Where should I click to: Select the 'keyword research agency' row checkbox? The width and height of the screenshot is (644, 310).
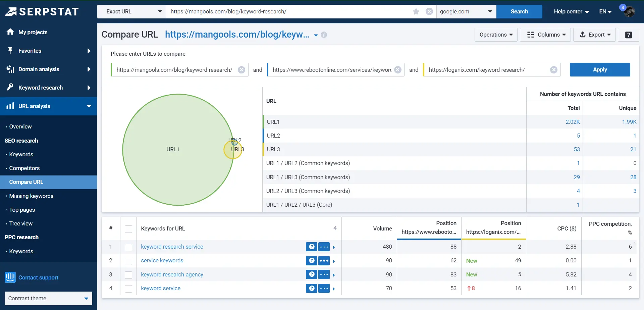[x=128, y=275]
